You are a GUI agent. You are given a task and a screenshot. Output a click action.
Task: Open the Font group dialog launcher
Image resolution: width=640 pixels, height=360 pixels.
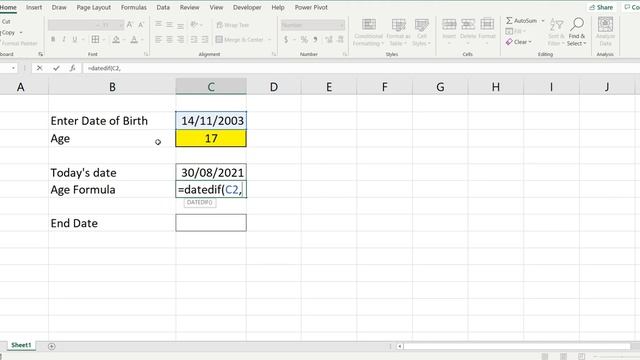146,54
